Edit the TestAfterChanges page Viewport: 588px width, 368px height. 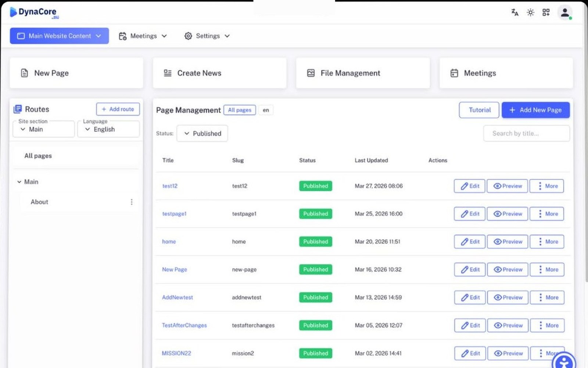(470, 325)
